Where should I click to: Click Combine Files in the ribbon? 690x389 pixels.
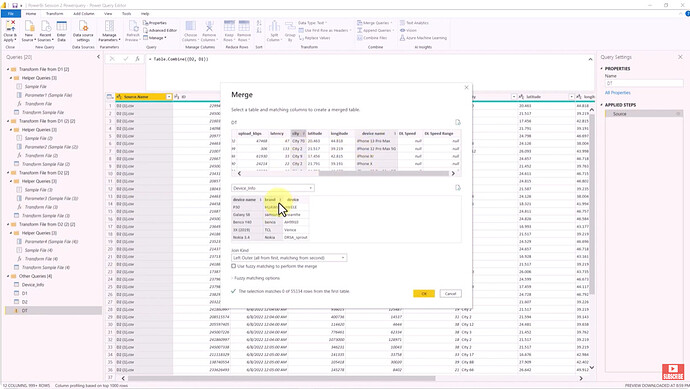(372, 38)
